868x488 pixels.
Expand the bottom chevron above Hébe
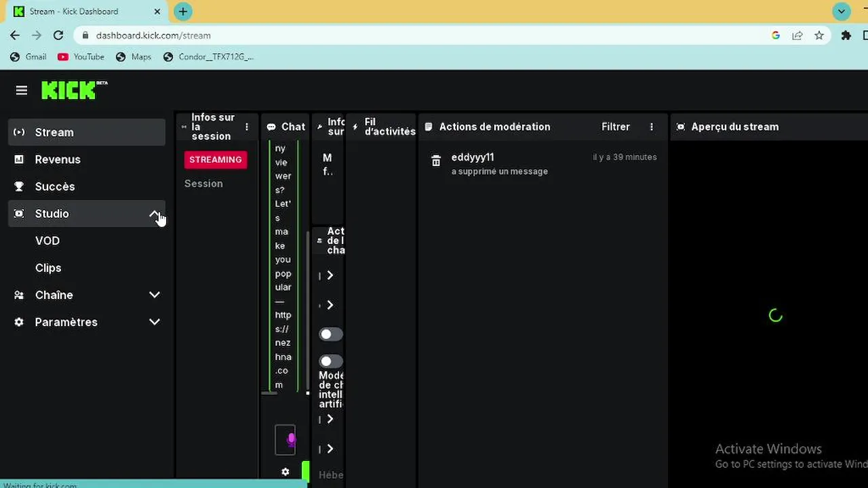(x=330, y=449)
